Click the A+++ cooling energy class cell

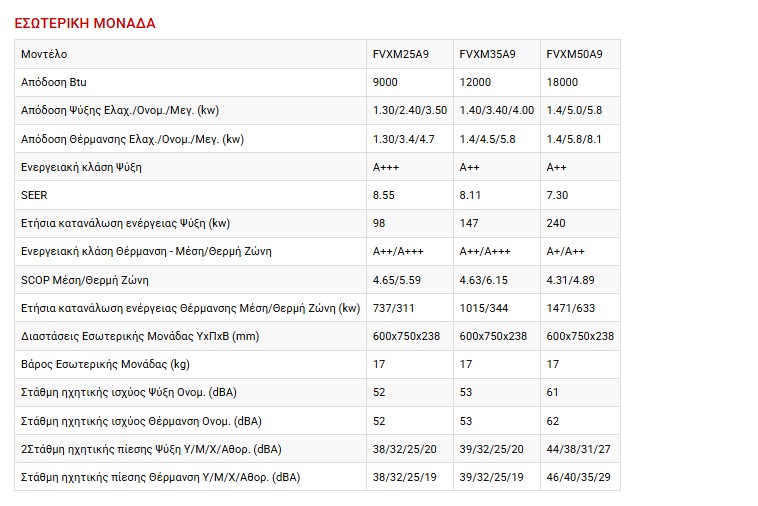click(385, 167)
